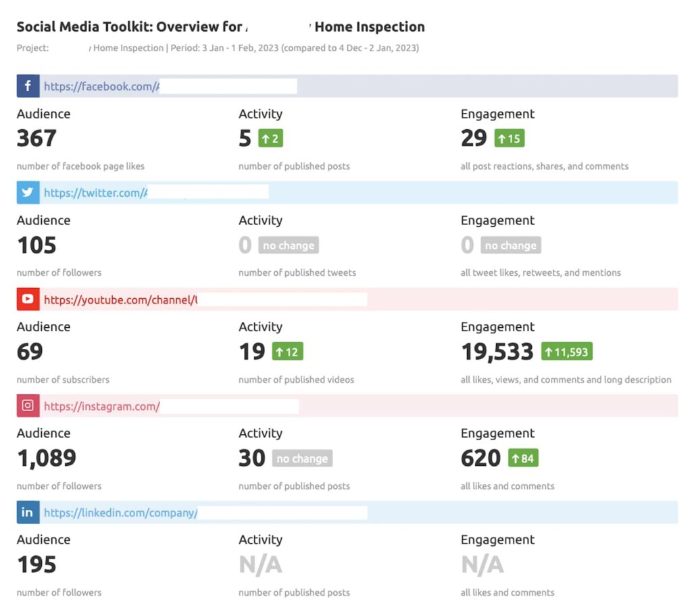Click Instagram activity value 30
Viewport: 692px width, 616px height.
pyautogui.click(x=251, y=458)
